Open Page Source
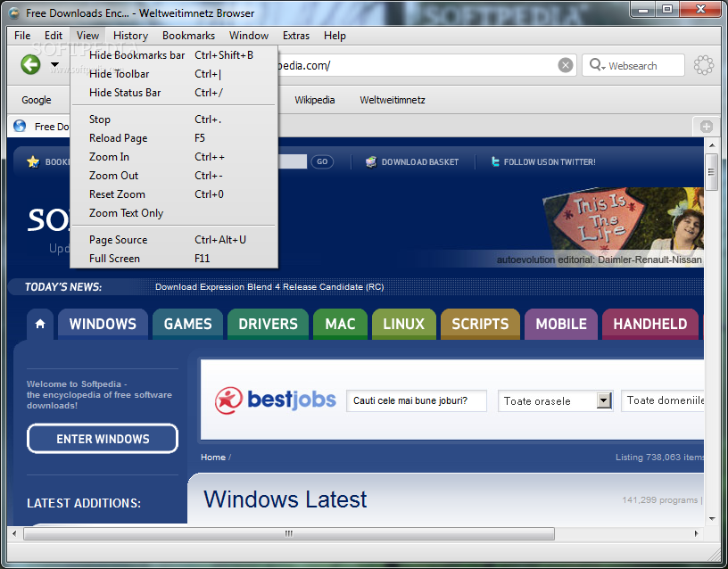728x569 pixels. tap(174, 240)
